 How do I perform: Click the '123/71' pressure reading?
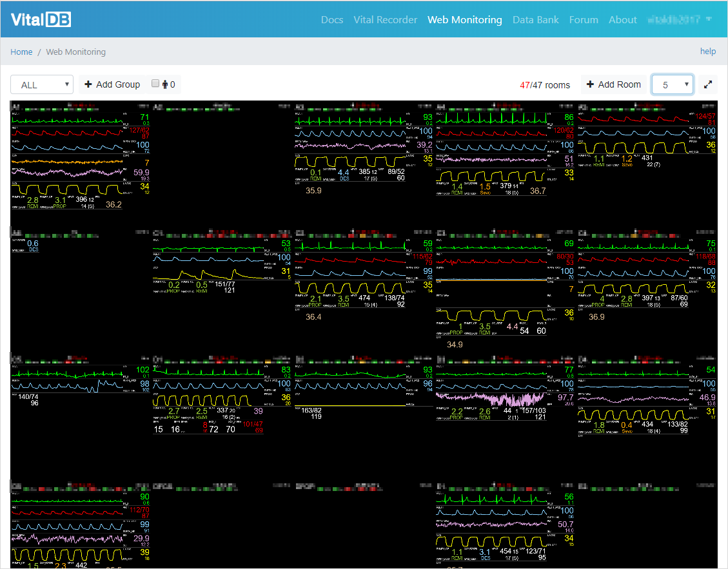pyautogui.click(x=536, y=551)
